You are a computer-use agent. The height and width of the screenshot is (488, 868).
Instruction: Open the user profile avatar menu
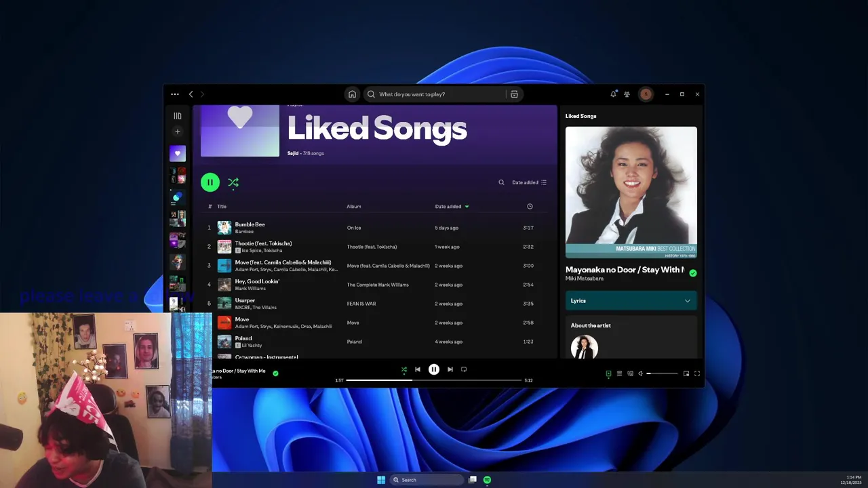(646, 94)
